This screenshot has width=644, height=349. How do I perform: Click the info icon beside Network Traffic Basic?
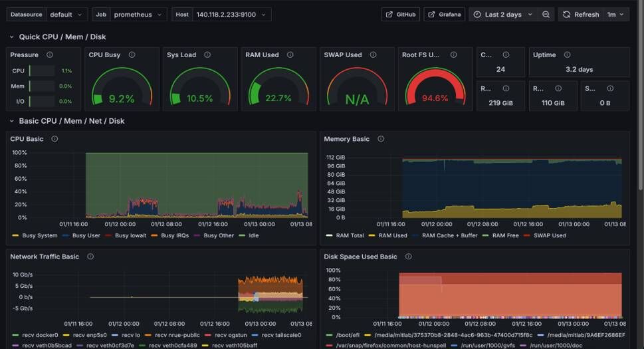(90, 257)
